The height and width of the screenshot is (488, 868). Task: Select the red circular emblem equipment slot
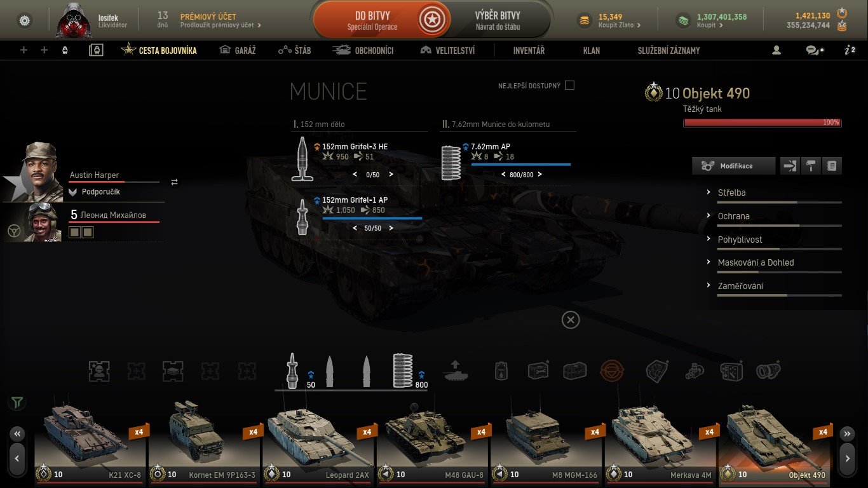612,370
